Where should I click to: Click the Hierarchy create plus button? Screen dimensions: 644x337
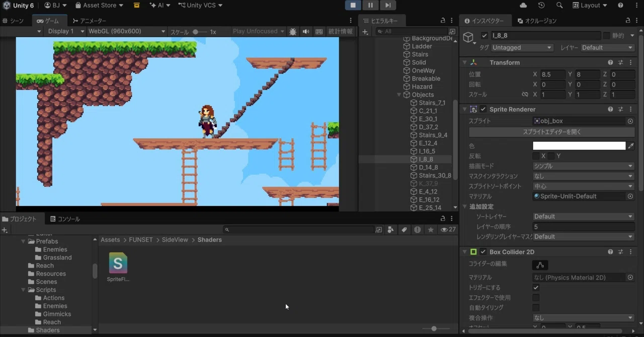[365, 32]
